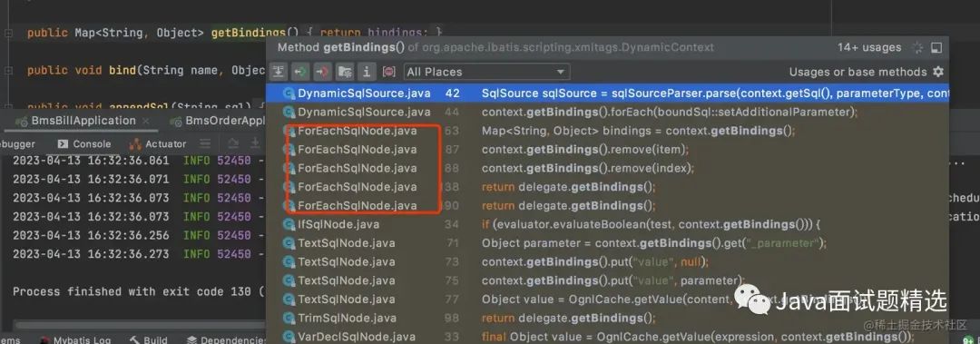Select TextSqlNode.java line 75 usage
Screen dimensions: 980x344
607,280
